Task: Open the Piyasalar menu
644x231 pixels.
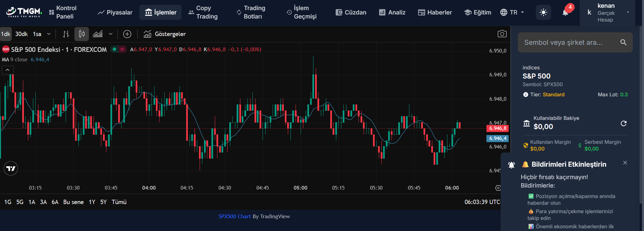Action: (x=115, y=12)
